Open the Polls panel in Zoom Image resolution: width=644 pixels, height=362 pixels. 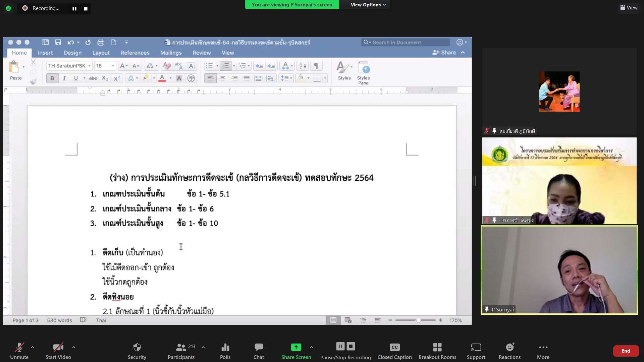(225, 351)
